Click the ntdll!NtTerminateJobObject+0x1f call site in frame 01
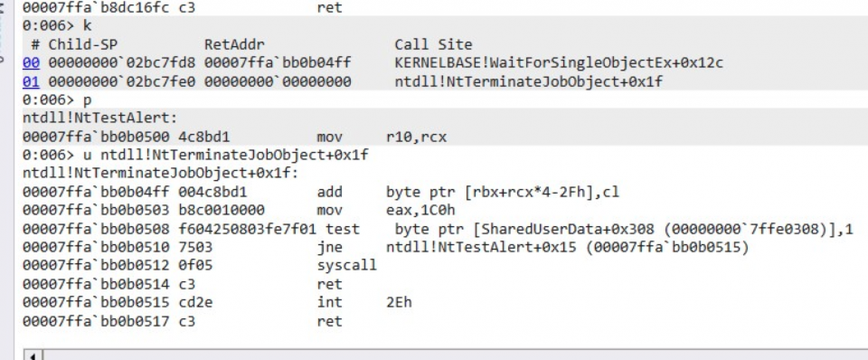 point(529,82)
